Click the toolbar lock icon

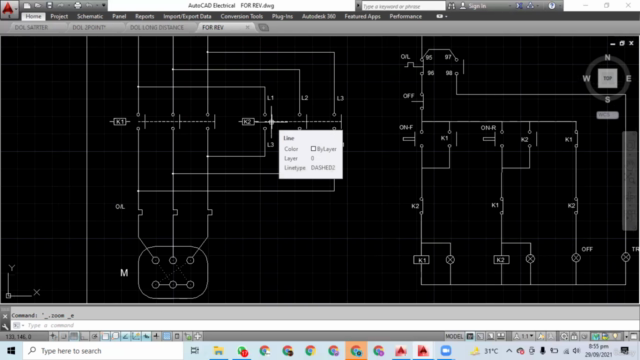pos(574,337)
